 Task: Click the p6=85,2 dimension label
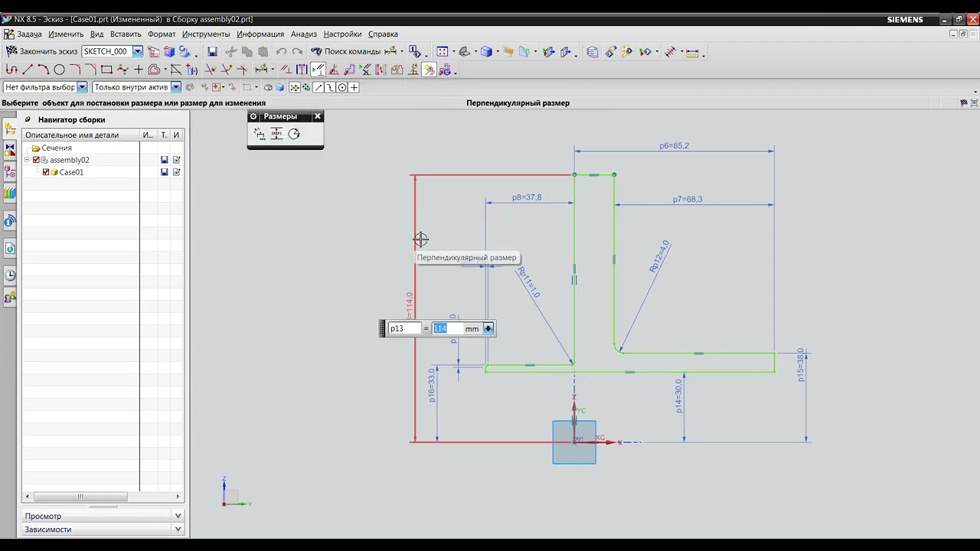pyautogui.click(x=674, y=145)
